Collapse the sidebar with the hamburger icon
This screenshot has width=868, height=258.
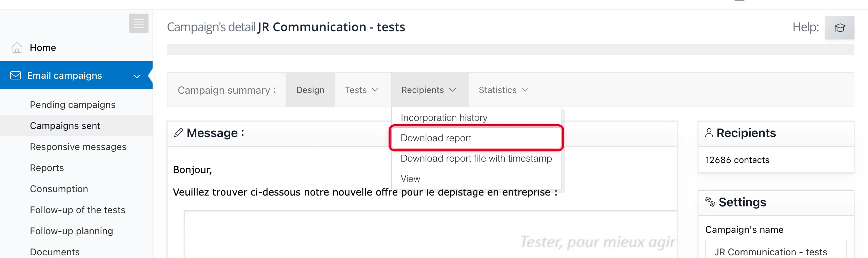[x=138, y=23]
